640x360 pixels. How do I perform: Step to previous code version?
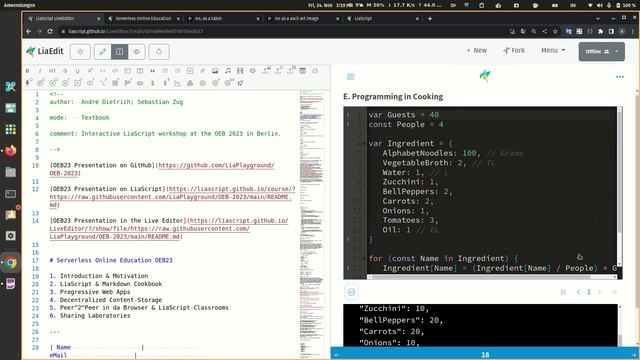578,292
